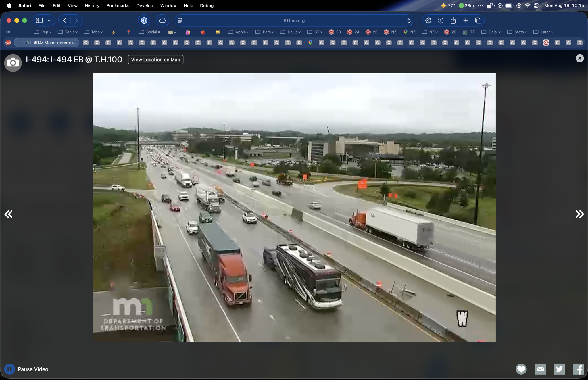Go to the next camera view
This screenshot has height=380, width=588.
[x=579, y=214]
